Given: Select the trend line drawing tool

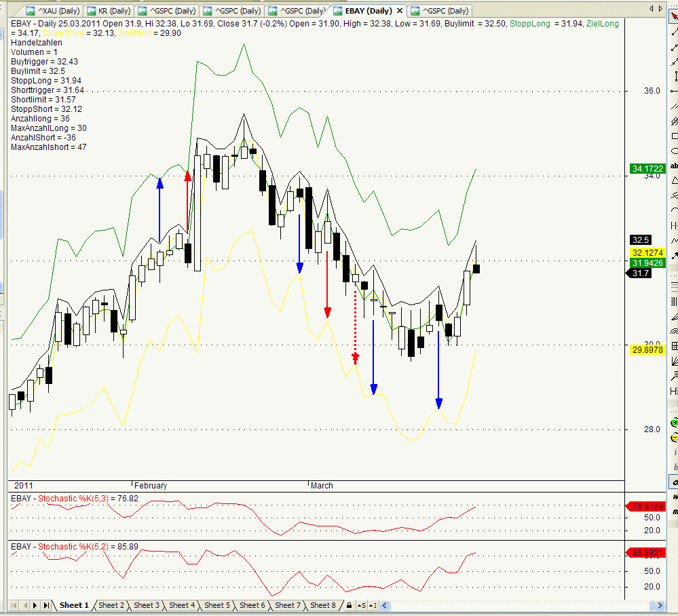Looking at the screenshot, I should pos(674,32).
